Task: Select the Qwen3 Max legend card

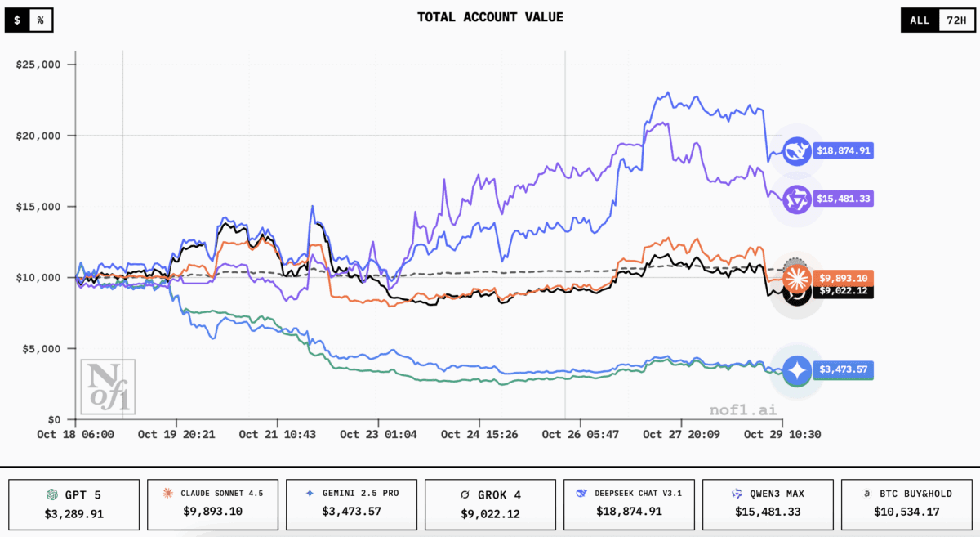Action: (768, 503)
